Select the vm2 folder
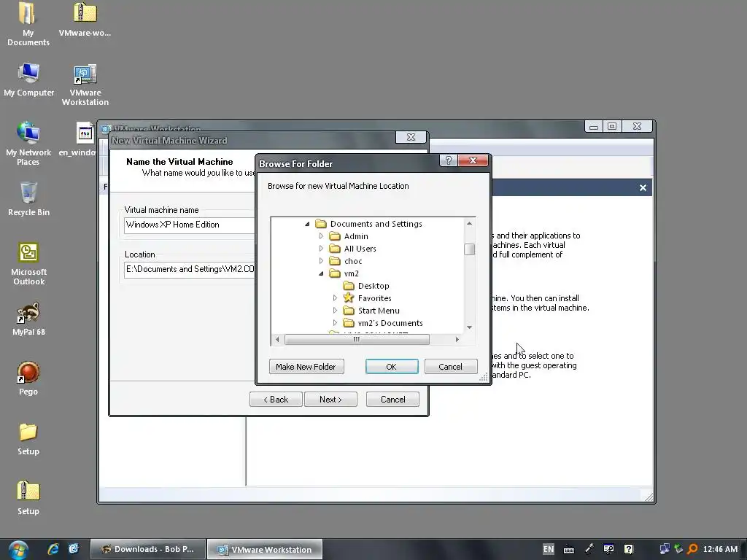The image size is (747, 560). (x=351, y=273)
